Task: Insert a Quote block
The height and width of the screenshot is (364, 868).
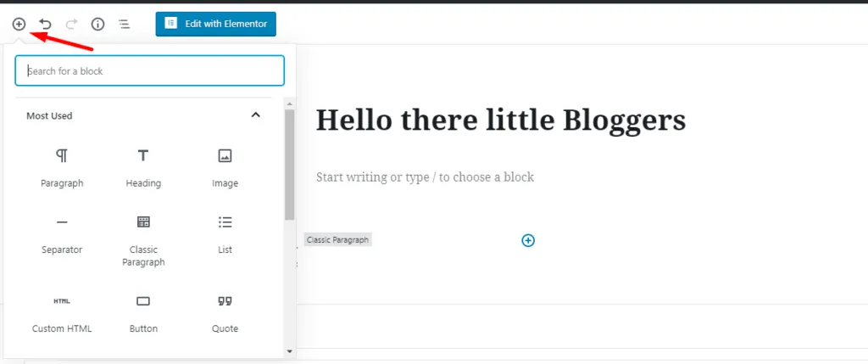Action: 225,312
